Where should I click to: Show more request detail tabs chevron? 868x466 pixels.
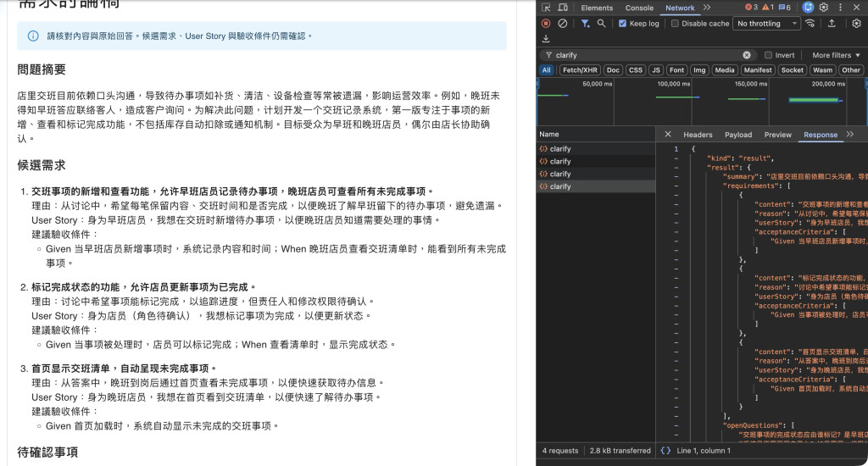point(849,135)
